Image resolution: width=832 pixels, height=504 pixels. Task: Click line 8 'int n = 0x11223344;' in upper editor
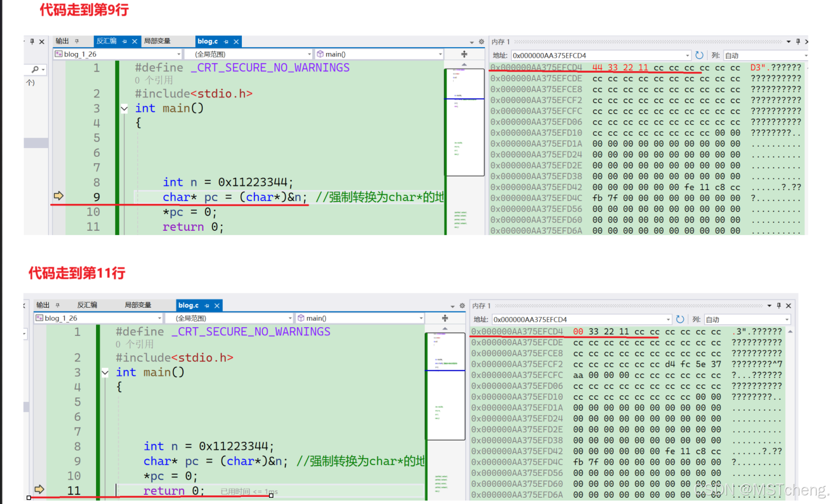[228, 182]
